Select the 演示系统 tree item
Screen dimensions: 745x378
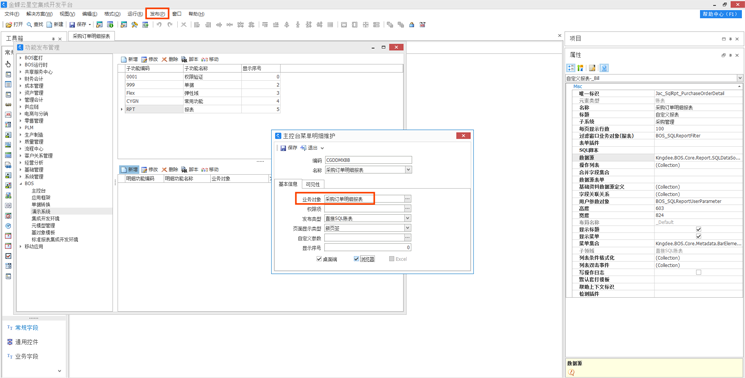coord(41,211)
